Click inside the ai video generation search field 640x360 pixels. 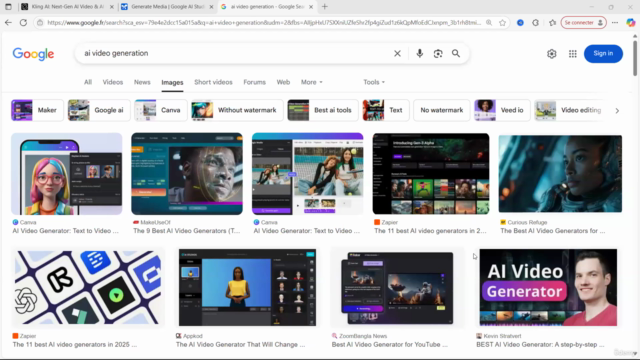[233, 53]
